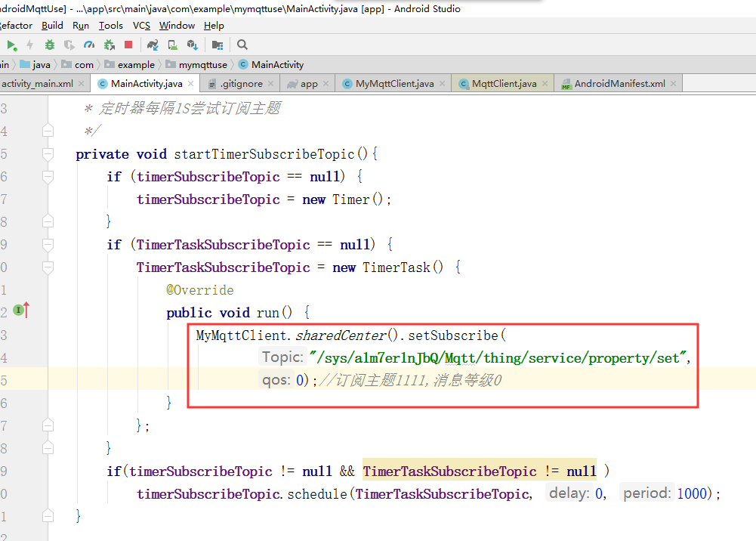Collapse the TimerTaskSubscribeTopic null-check fold marker

tap(48, 245)
